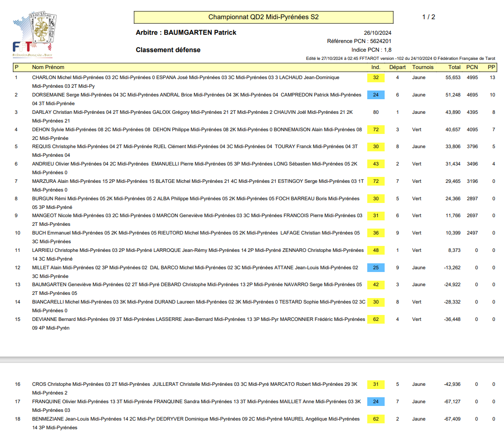
Task: Click total -67,127 in FRANQUINE row
Action: click(x=452, y=401)
